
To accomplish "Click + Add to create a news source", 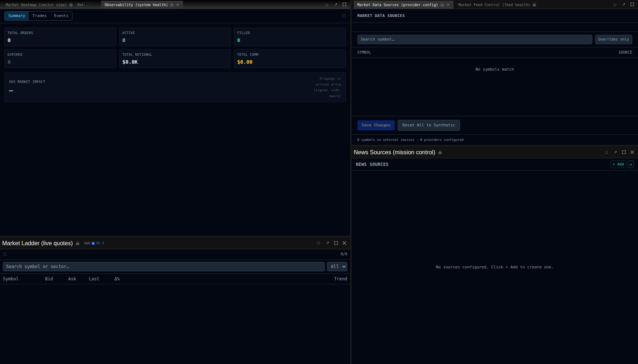I will pyautogui.click(x=618, y=164).
